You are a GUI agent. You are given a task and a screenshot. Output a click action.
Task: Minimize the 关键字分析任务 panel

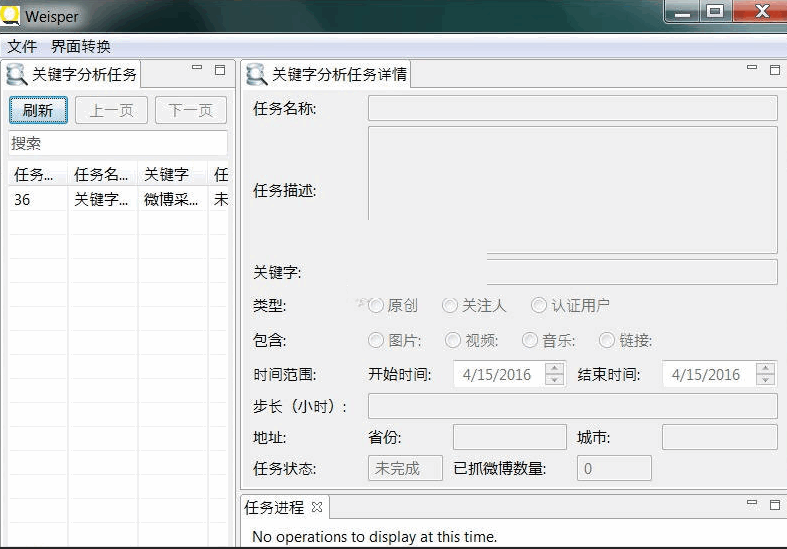tap(197, 68)
